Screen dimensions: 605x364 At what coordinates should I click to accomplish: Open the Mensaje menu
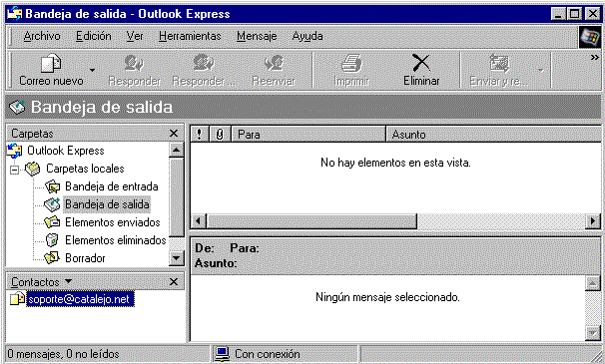tap(257, 36)
